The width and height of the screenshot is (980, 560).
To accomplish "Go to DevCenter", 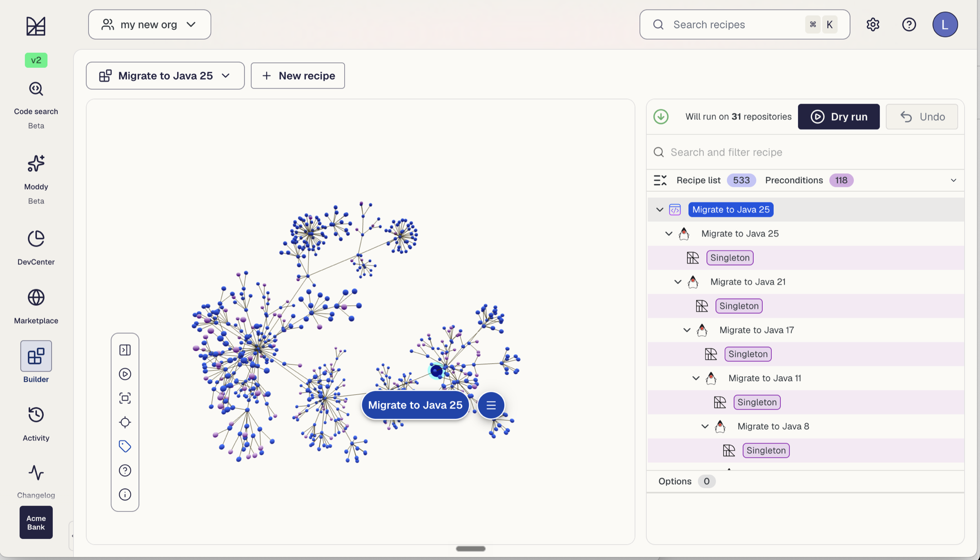I will click(36, 247).
